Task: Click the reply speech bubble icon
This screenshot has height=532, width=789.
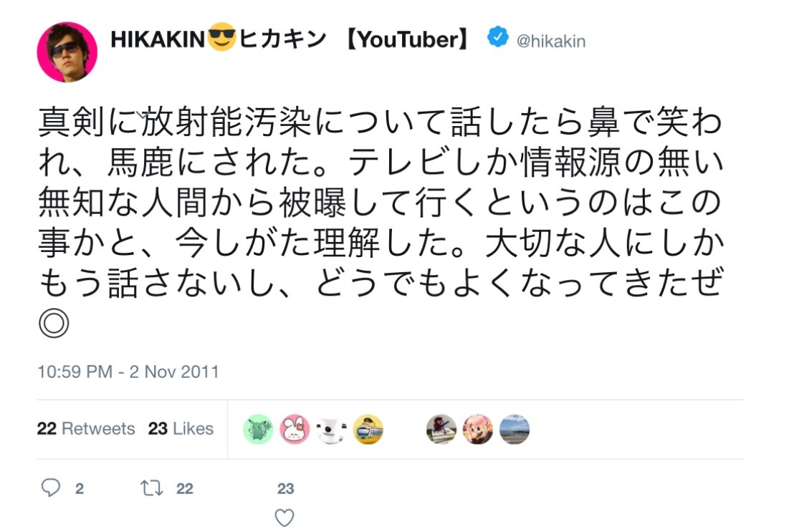Action: pyautogui.click(x=50, y=488)
